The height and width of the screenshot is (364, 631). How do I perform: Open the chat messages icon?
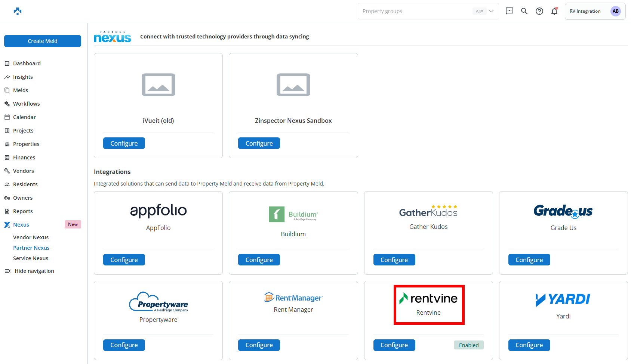509,11
